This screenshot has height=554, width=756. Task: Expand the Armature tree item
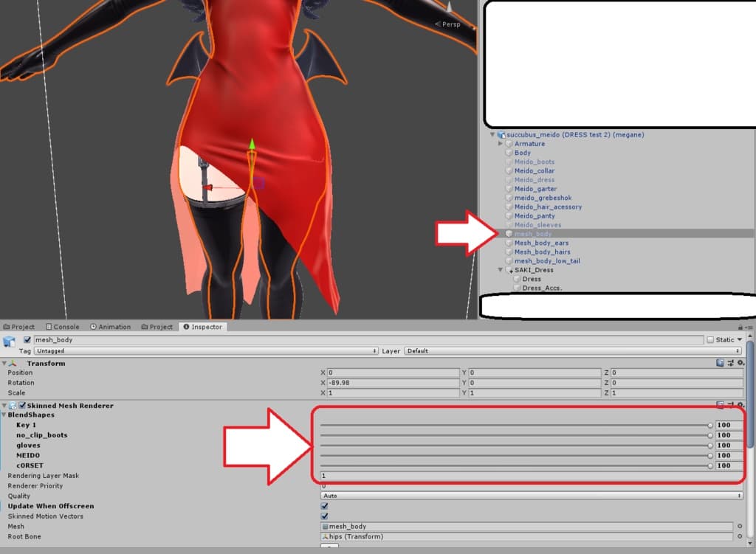pos(501,144)
